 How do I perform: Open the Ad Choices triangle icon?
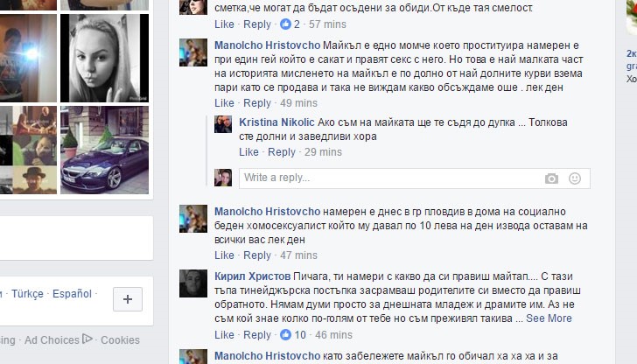pos(87,339)
